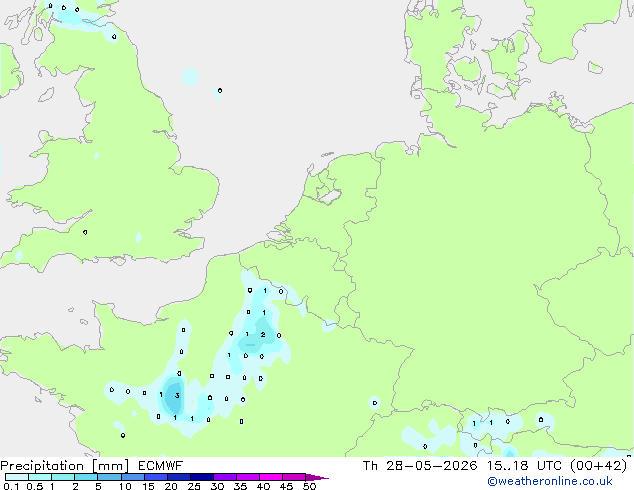This screenshot has width=634, height=490.
Task: Click the 10–15 mm legend color swatch
Action: (x=132, y=477)
